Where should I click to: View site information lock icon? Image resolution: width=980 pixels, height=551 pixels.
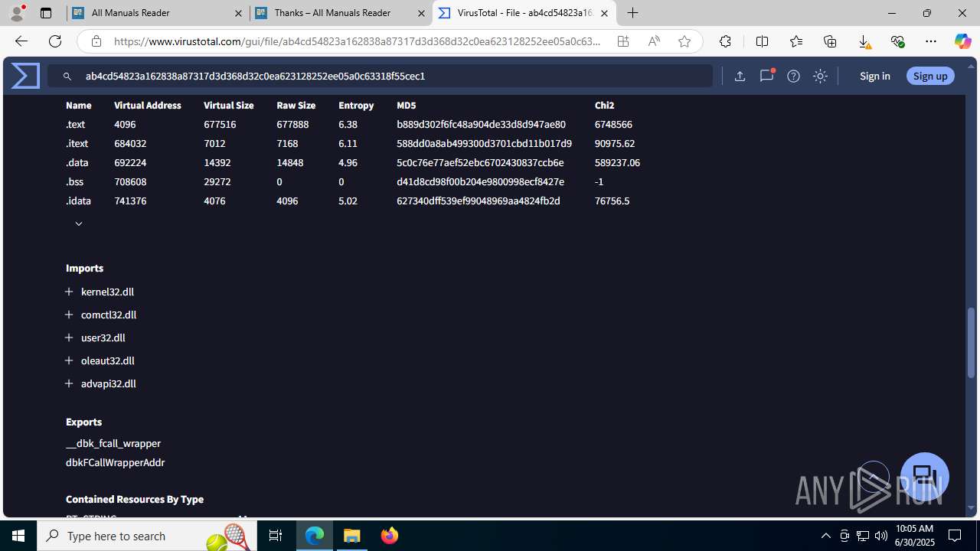point(96,41)
